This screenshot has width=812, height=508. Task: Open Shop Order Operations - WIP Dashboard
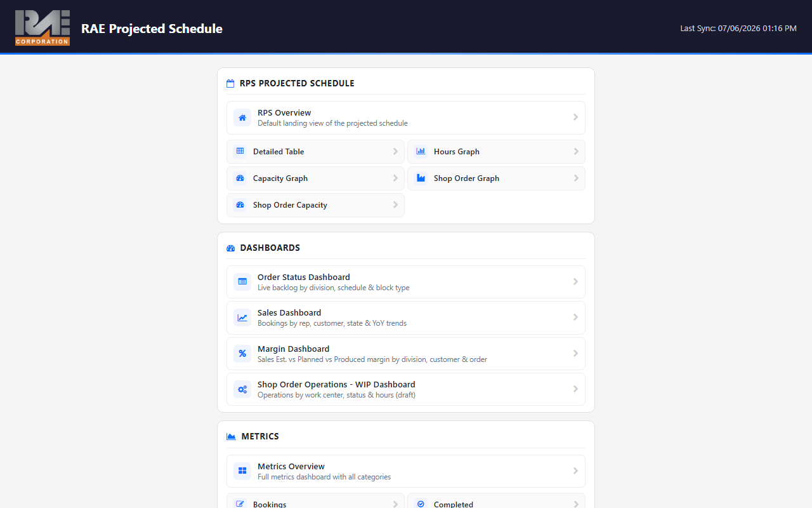[406, 389]
